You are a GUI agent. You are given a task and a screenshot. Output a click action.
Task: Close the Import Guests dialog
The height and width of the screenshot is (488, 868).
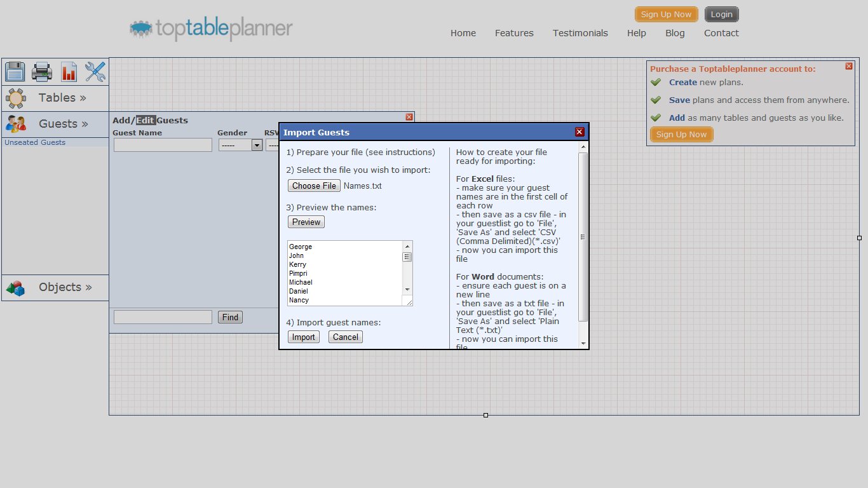coord(579,132)
